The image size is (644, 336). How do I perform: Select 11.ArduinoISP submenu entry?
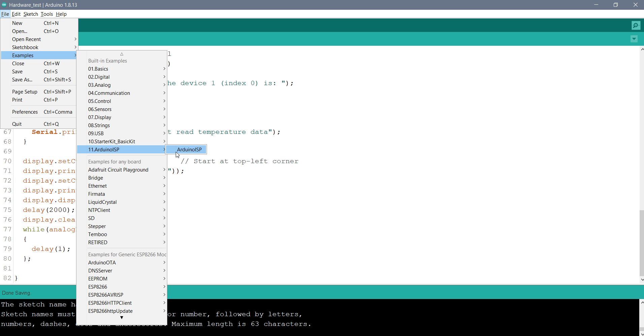tap(122, 150)
